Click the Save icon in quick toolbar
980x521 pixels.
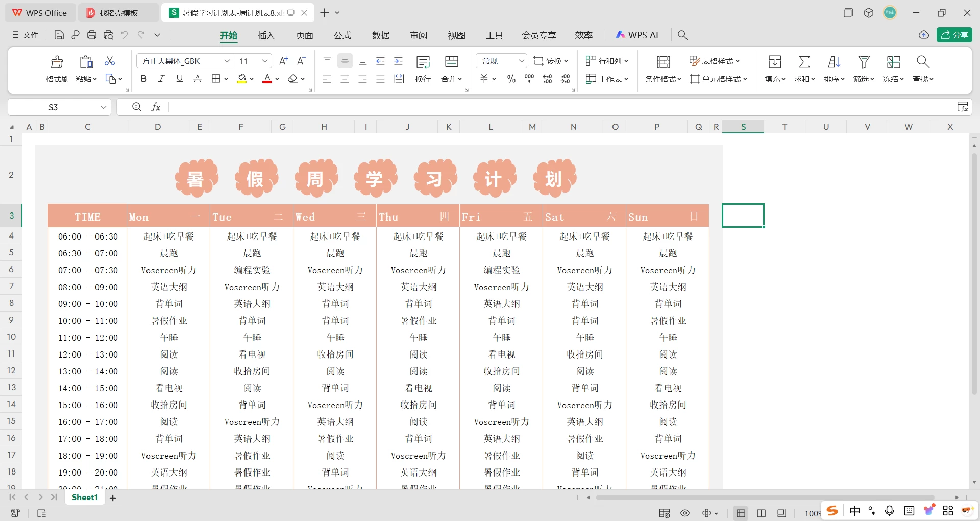[59, 35]
